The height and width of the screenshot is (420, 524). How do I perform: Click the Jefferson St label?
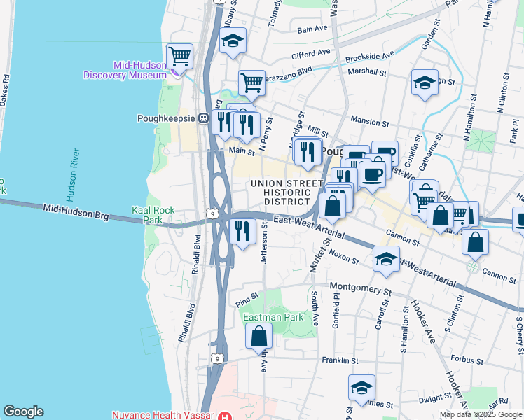(264, 243)
